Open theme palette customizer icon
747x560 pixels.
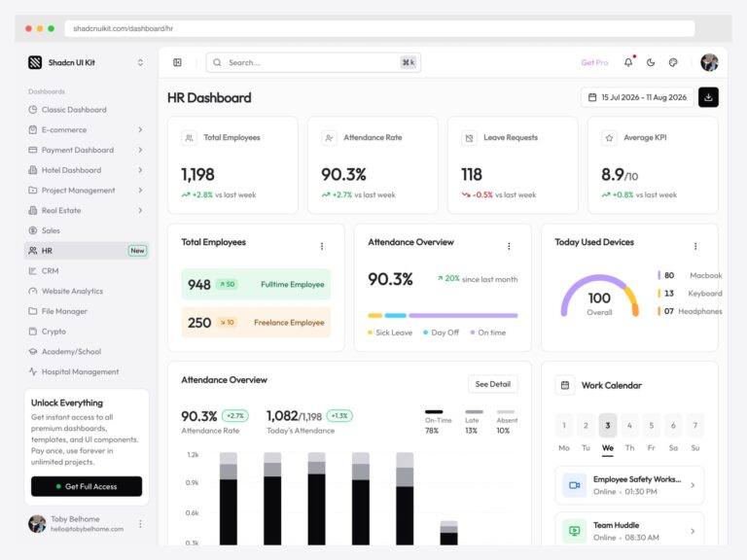click(x=673, y=62)
